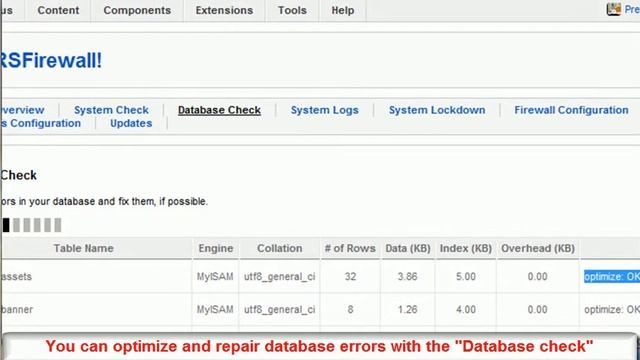Click the highlighted optimize: OK result in assets row
This screenshot has width=640, height=360.
(x=612, y=276)
